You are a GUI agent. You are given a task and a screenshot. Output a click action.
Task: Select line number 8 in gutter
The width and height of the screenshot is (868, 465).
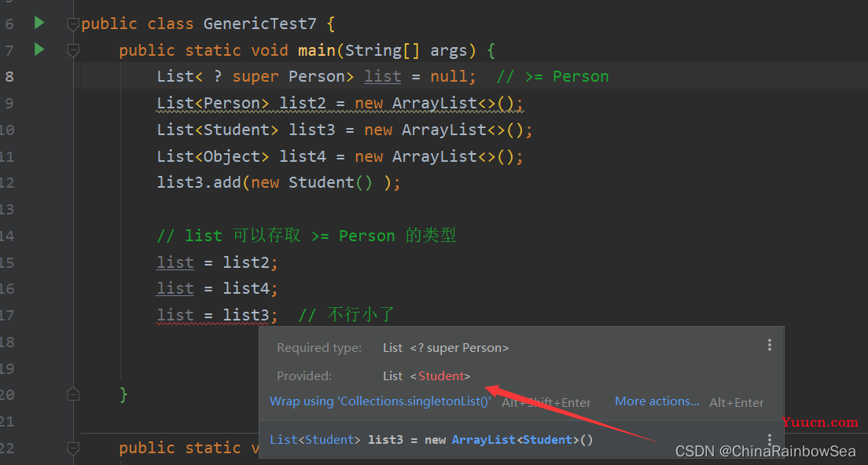click(x=9, y=76)
